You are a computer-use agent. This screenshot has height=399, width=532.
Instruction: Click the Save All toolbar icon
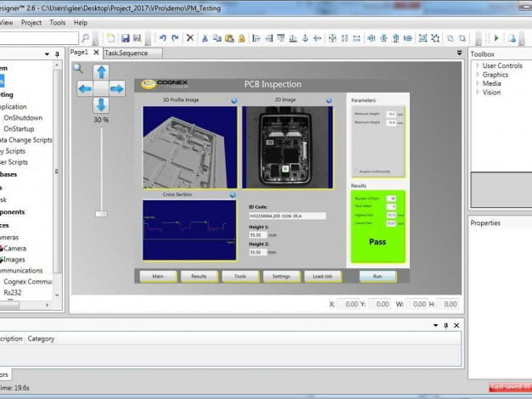point(137,38)
